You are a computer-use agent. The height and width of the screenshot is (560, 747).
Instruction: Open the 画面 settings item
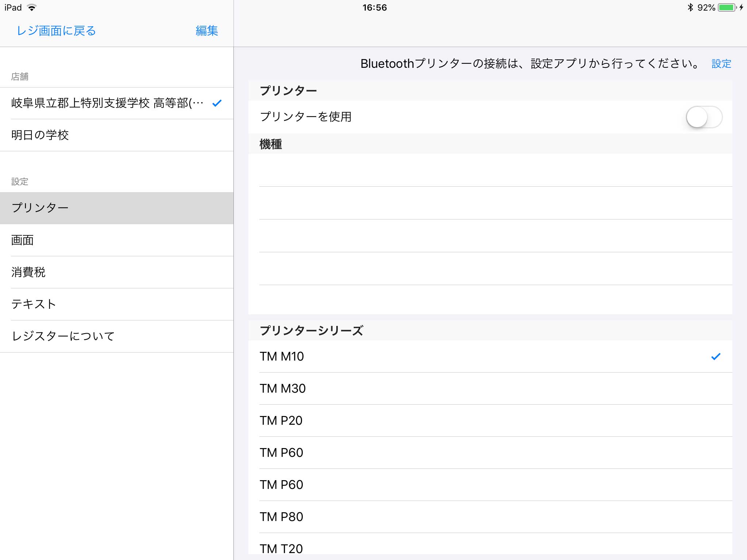point(117,240)
